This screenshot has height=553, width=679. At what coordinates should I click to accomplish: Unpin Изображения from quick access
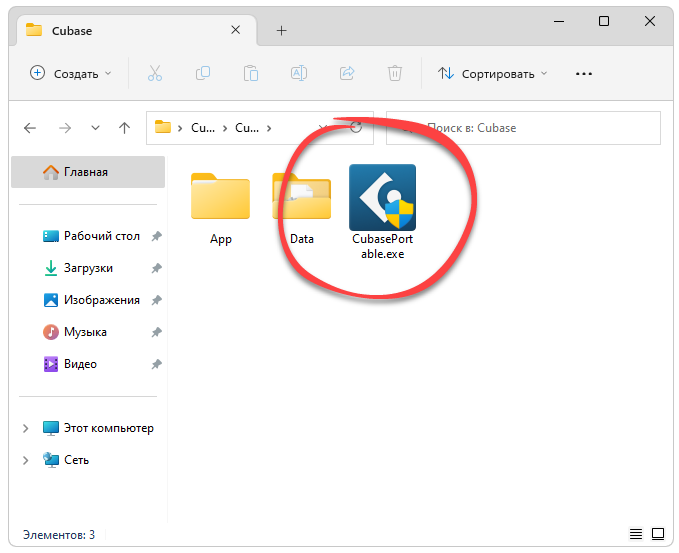[x=156, y=300]
